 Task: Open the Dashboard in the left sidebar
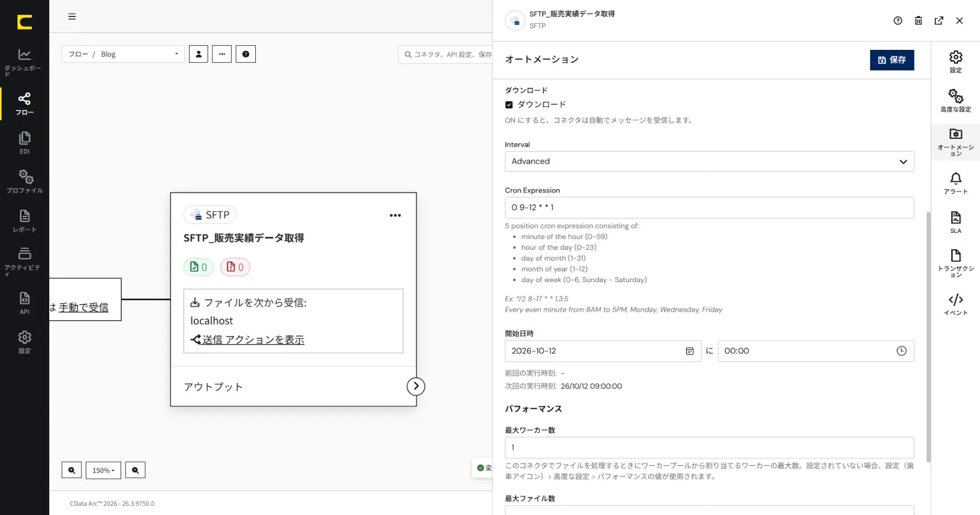click(x=24, y=62)
